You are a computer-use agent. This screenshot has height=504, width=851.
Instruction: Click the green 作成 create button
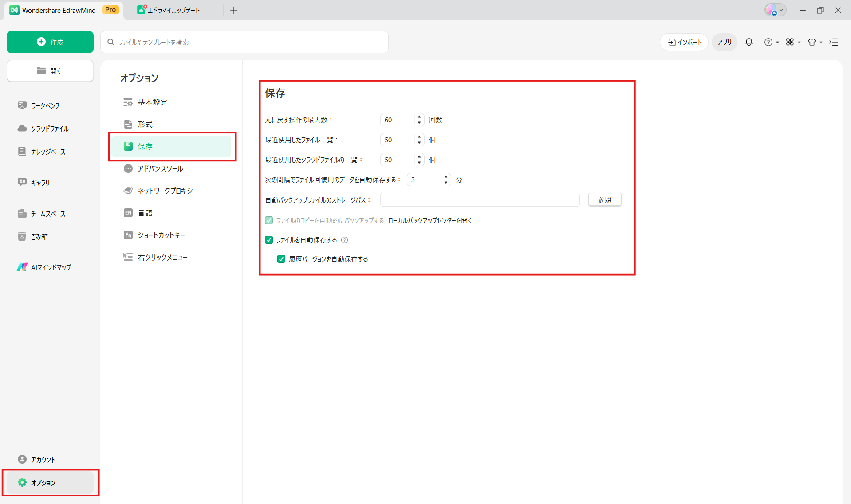click(50, 42)
